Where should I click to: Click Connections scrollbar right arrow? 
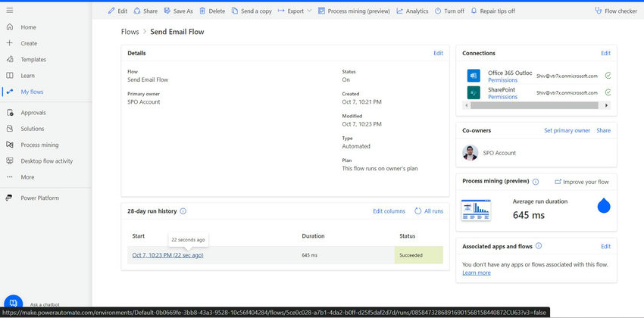606,105
